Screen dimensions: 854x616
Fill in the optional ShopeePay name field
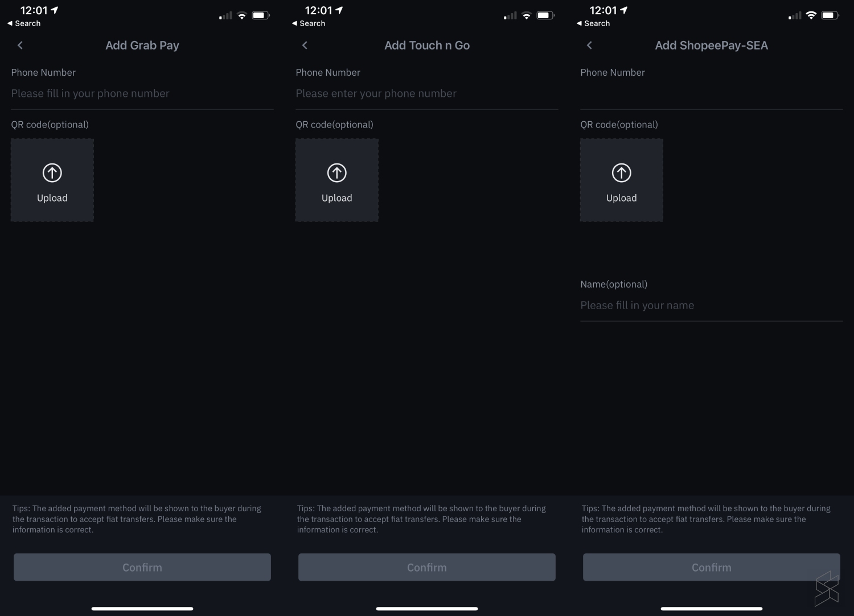[711, 305]
